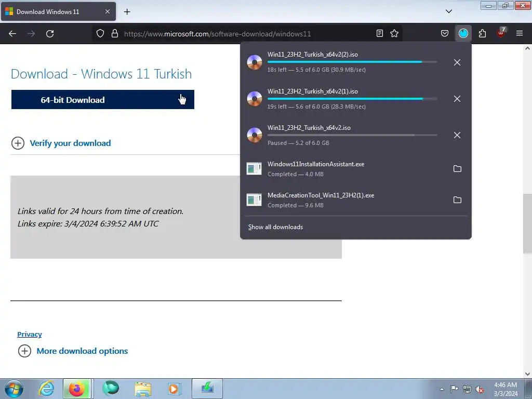Open green globe taskbar application

click(x=111, y=389)
